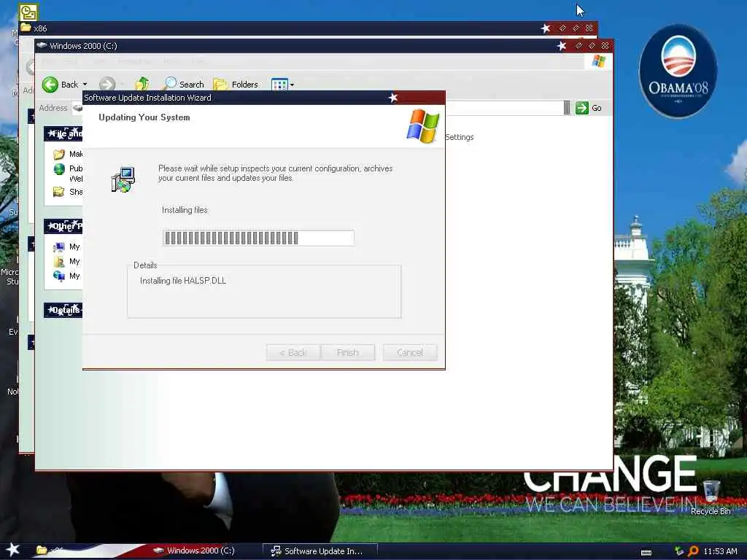
Task: Click the Windows flag logo in Explorer
Action: (x=599, y=61)
